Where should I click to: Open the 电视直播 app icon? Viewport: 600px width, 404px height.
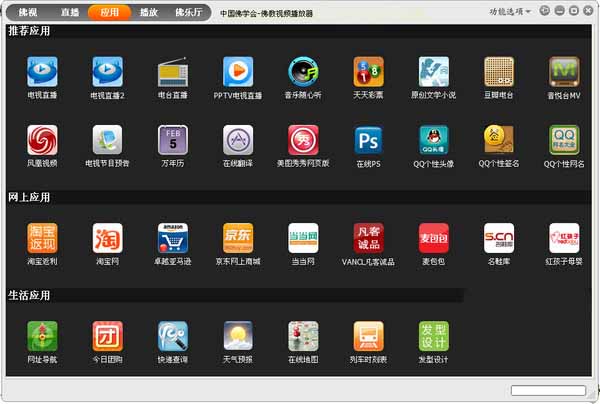click(x=42, y=72)
